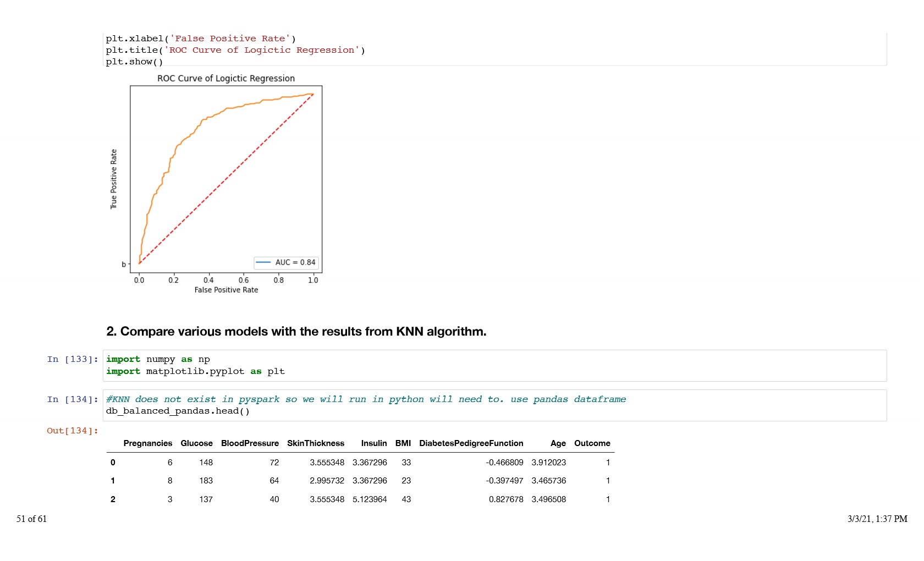Click the blue line swatch in legend

(263, 262)
